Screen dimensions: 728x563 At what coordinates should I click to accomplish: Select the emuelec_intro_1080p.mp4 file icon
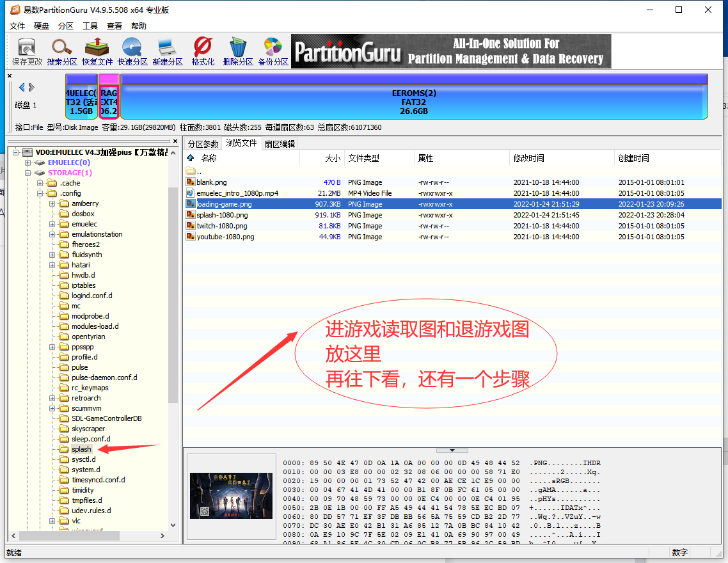pyautogui.click(x=191, y=193)
